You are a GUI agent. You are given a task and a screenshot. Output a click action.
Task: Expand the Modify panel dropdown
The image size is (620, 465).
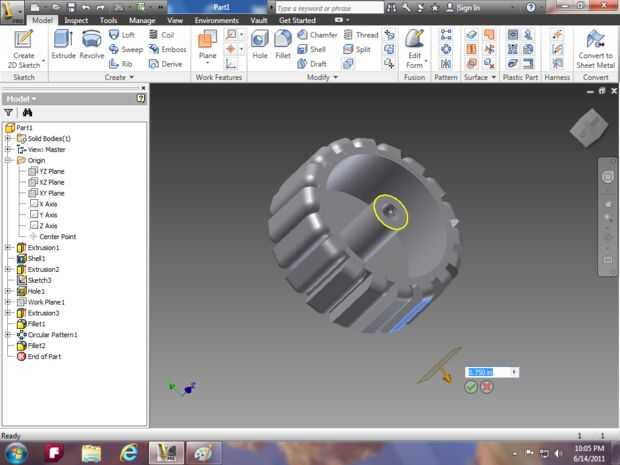322,77
